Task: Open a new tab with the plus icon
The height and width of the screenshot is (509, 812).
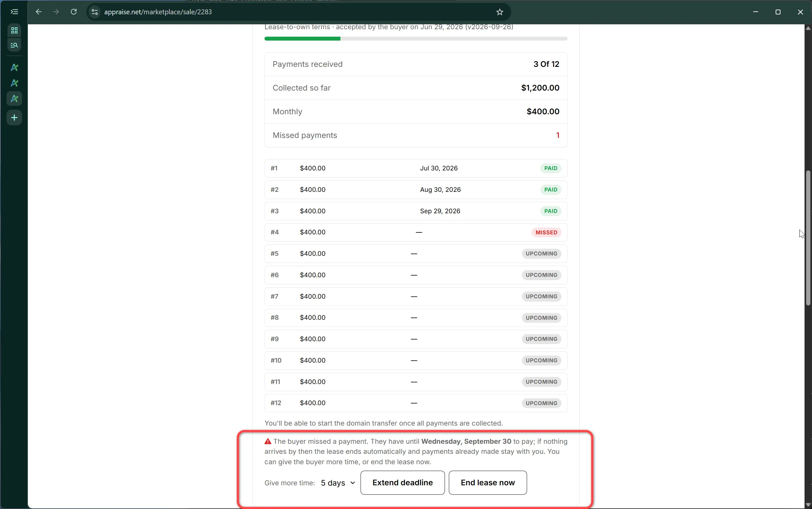Action: (14, 118)
